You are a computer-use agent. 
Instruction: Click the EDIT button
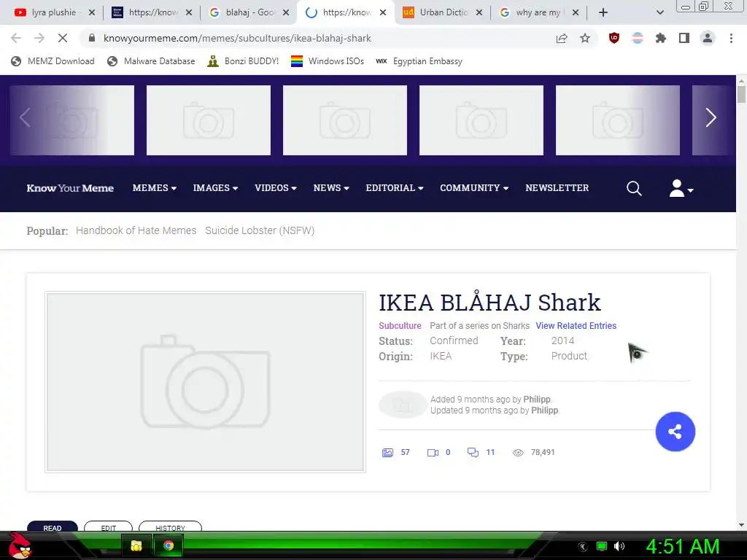pos(108,526)
